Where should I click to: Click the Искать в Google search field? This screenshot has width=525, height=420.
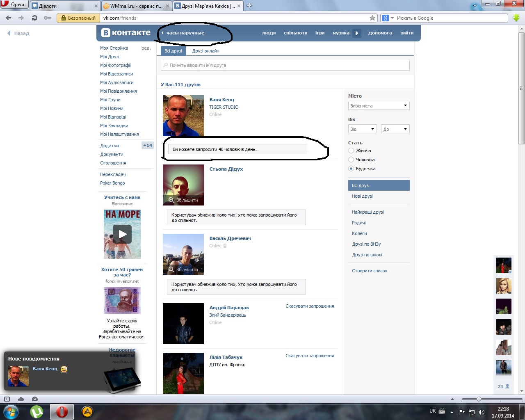tap(452, 18)
